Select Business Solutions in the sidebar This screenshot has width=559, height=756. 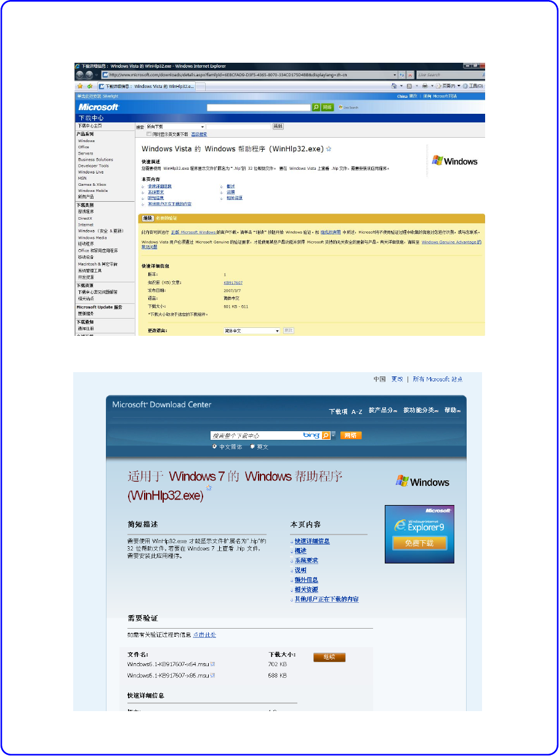point(95,159)
